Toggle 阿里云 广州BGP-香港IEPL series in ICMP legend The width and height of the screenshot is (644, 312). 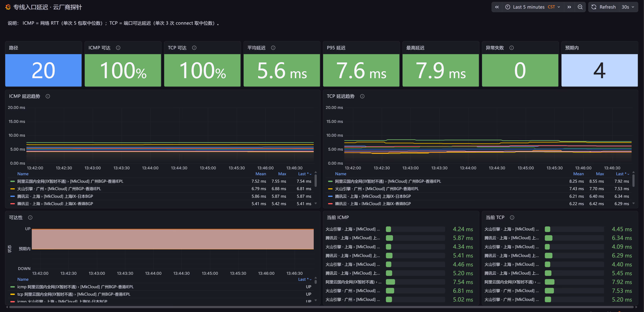pos(70,181)
